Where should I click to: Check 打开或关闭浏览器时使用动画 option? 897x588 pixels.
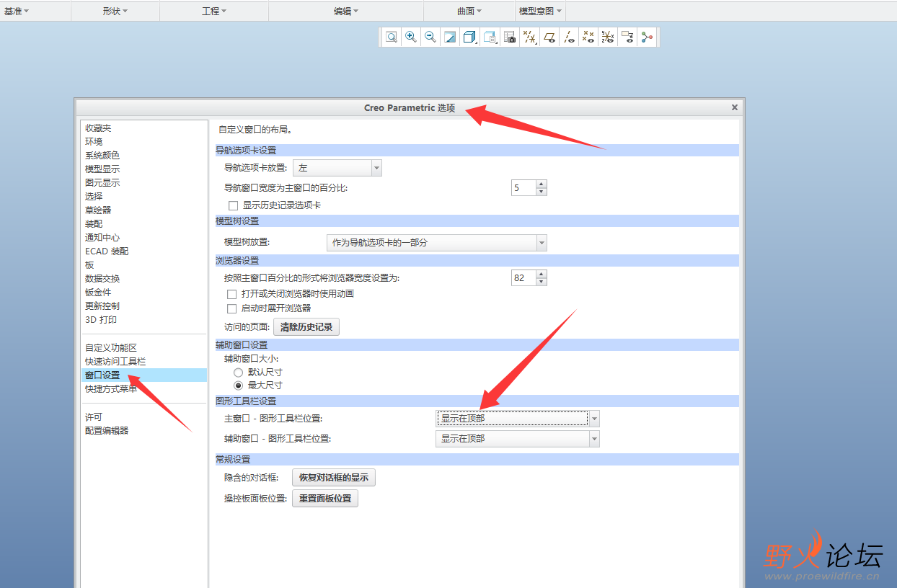click(231, 294)
